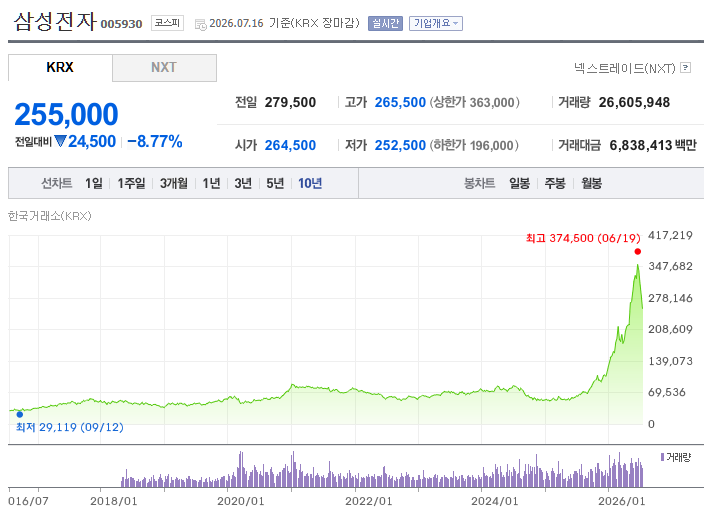Screen dimensions: 704x526
Task: Show the 1일 line chart
Action: click(x=94, y=183)
